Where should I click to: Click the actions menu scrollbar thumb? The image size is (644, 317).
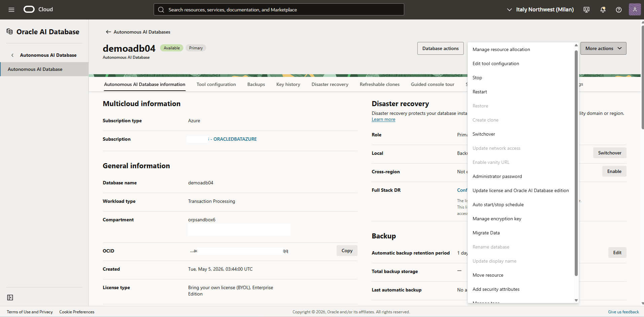click(576, 163)
